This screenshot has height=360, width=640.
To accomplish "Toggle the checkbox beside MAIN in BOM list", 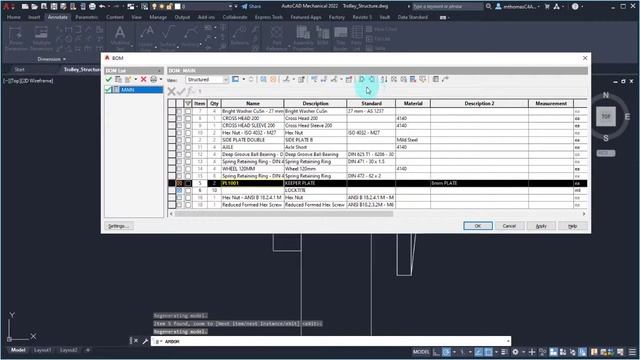I will click(109, 90).
